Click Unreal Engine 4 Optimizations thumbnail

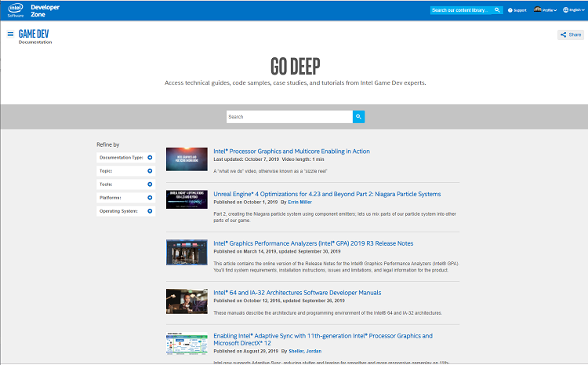[x=187, y=199]
